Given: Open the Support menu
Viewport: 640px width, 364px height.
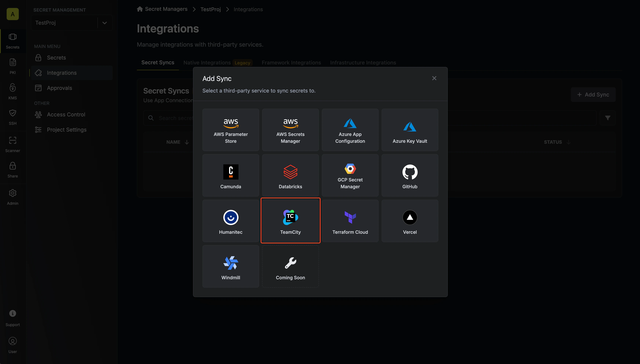Looking at the screenshot, I should point(13,318).
